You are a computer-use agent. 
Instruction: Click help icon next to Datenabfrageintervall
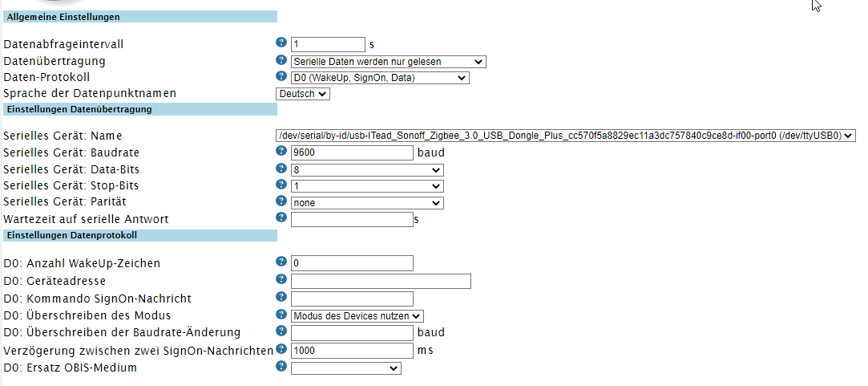pos(281,43)
